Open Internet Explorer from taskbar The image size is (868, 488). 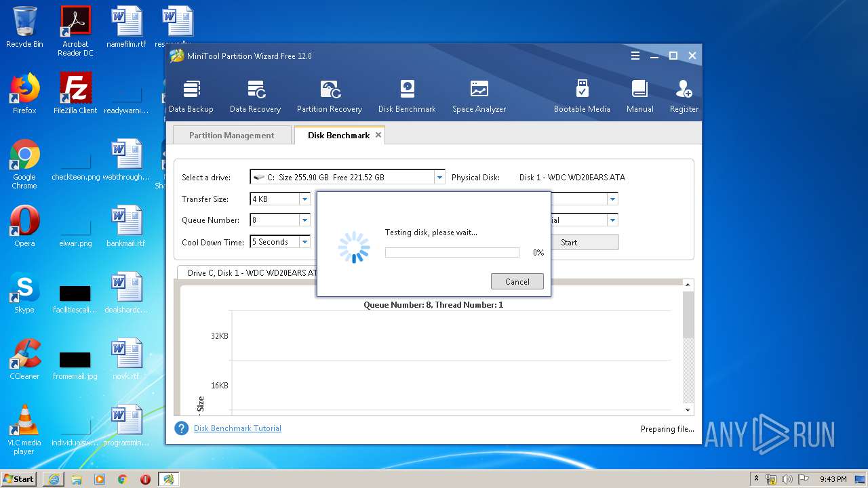pos(54,479)
